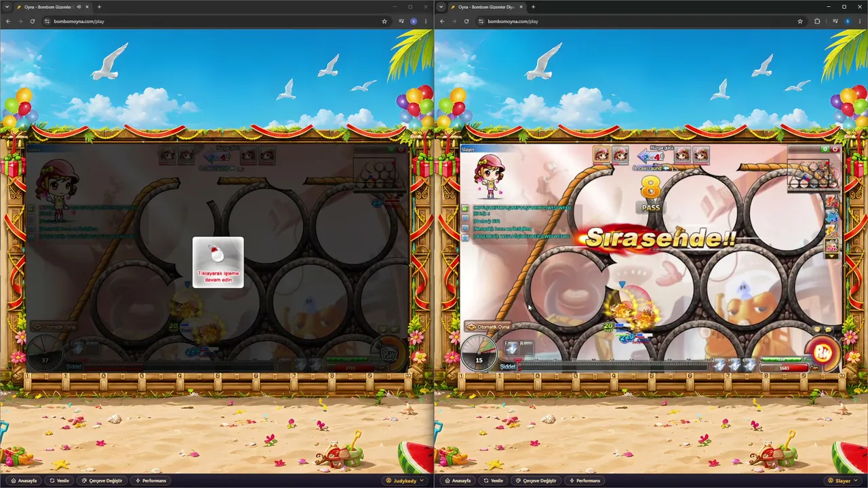Viewport: 868px width, 488px height.
Task: Select the Oyna - Bombom tab in right browser
Action: 487,7
